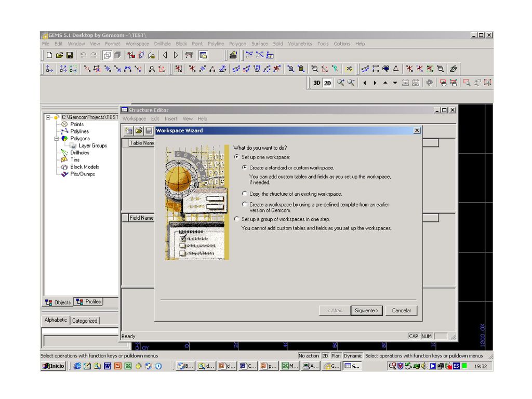Click the New file icon in main toolbar
532x399 pixels.
(49, 55)
